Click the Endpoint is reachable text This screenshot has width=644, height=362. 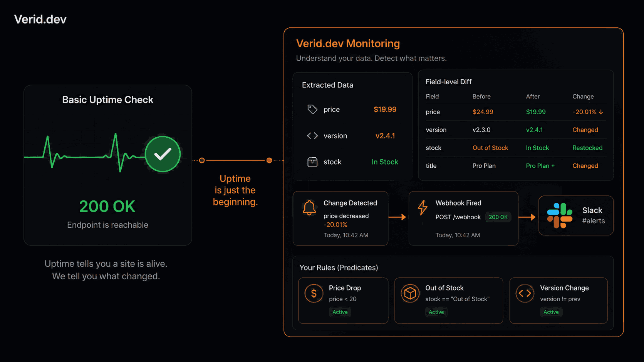point(107,225)
